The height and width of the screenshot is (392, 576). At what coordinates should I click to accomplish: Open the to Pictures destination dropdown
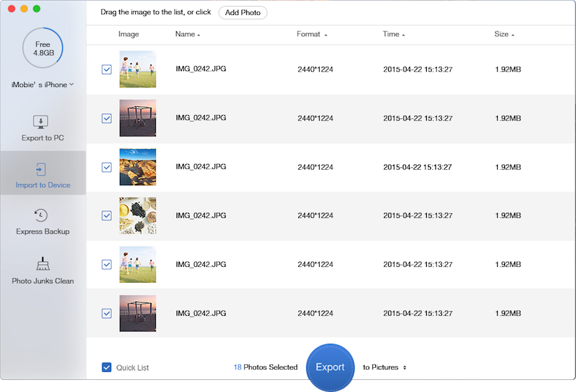[384, 367]
